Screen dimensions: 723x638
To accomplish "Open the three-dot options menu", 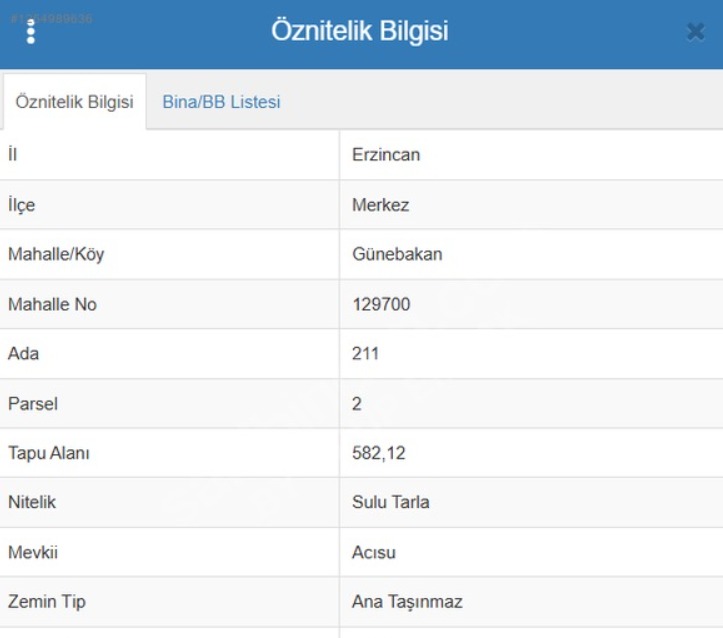I will [30, 32].
